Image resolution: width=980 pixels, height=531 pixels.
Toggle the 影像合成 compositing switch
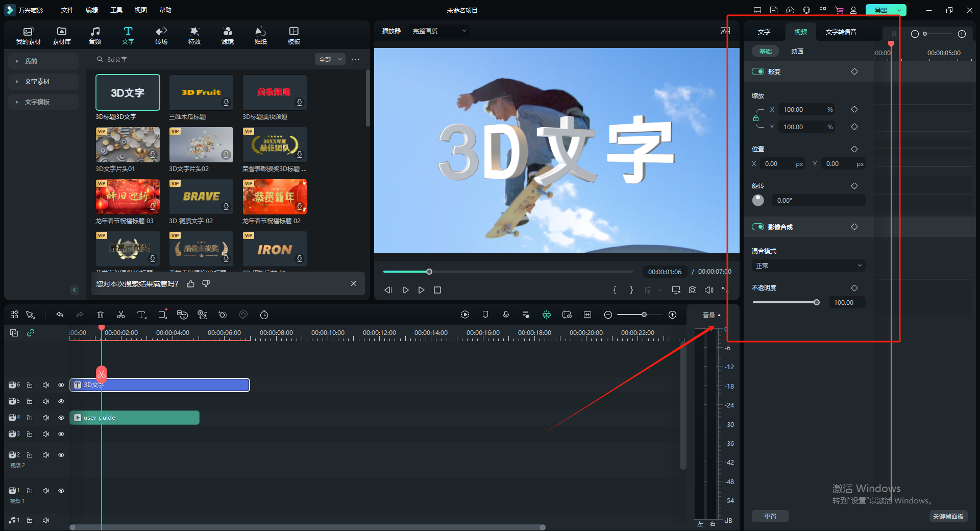click(x=758, y=227)
